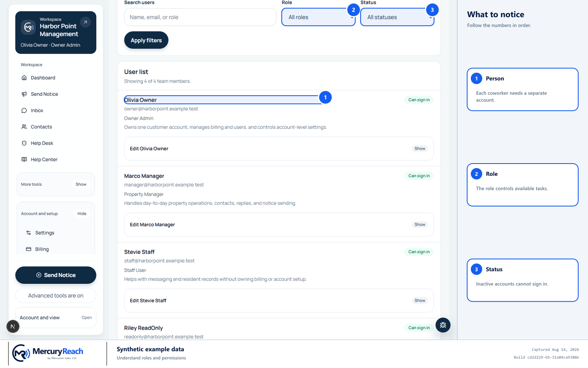Click the Olivia Owner · Owner Admin line in the sidebar

pos(50,45)
